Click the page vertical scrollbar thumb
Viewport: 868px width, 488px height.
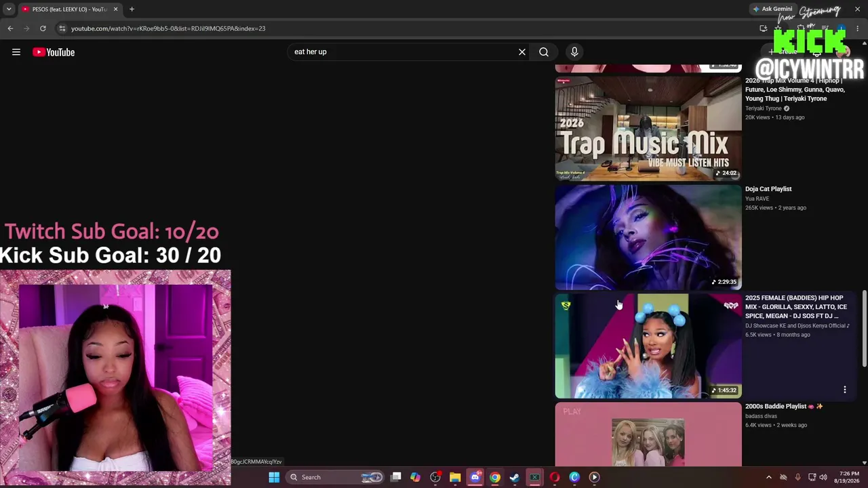[x=864, y=329]
